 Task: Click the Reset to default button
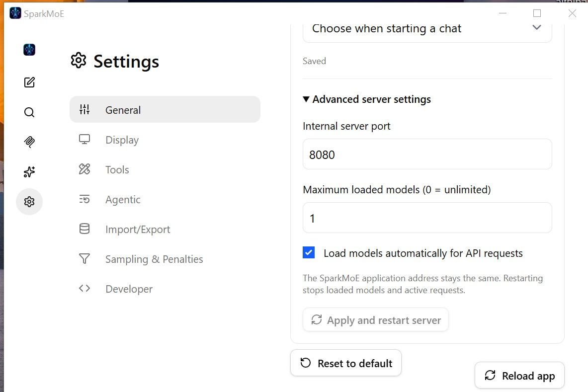346,363
